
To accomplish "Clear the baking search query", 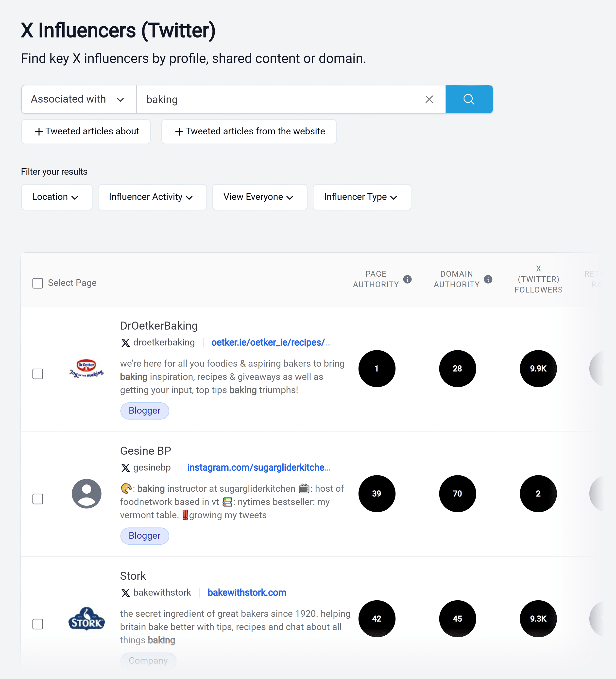I will click(x=429, y=99).
